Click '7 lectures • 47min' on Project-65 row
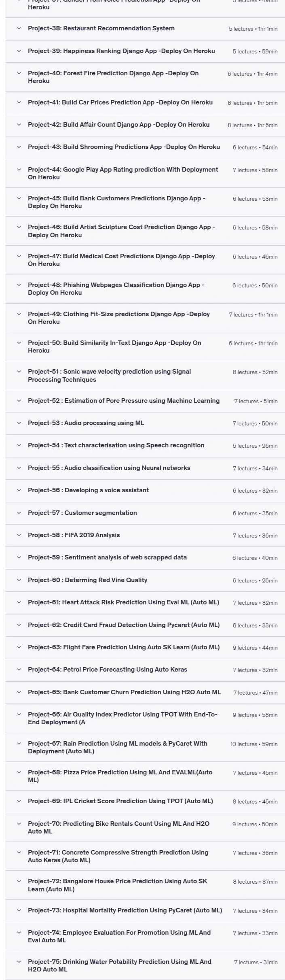 [255, 693]
